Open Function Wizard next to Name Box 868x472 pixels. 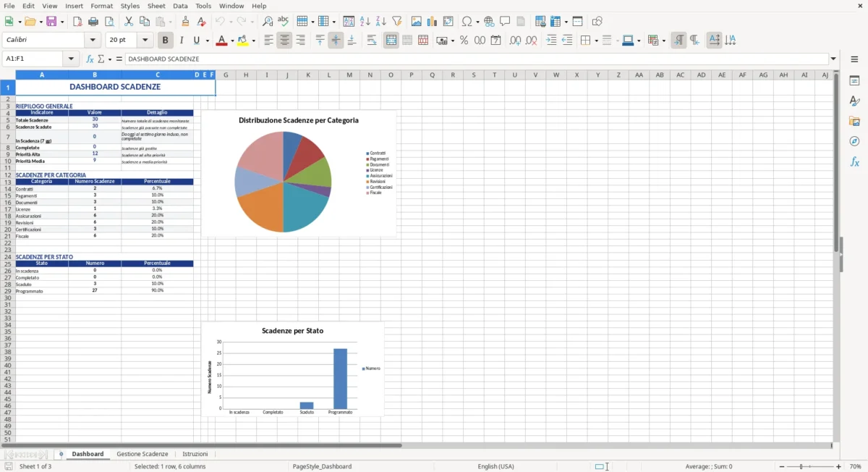(90, 59)
